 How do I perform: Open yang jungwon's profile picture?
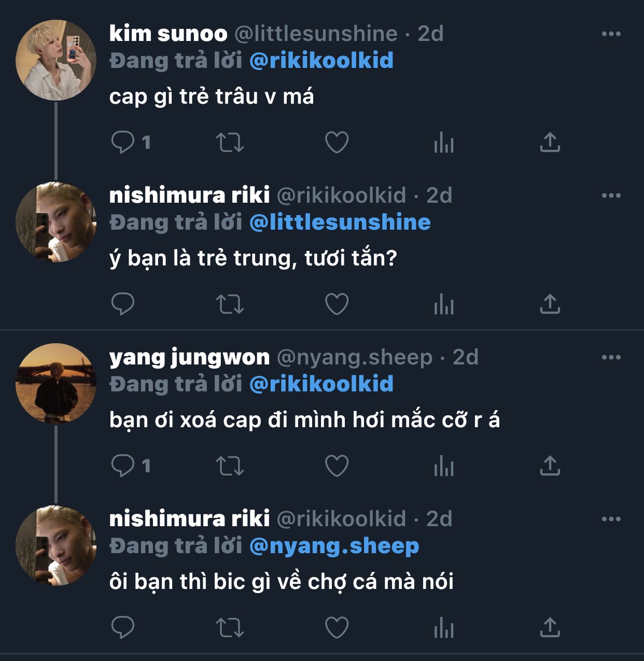56,384
